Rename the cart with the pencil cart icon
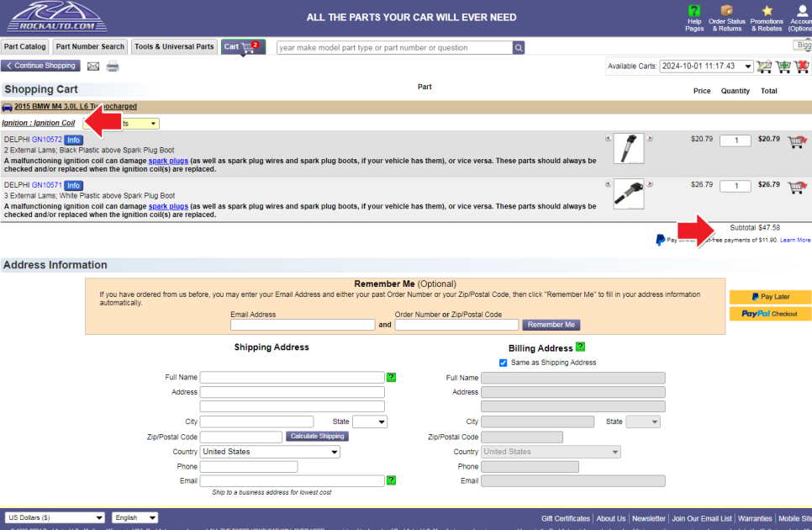812x530 pixels. point(764,66)
